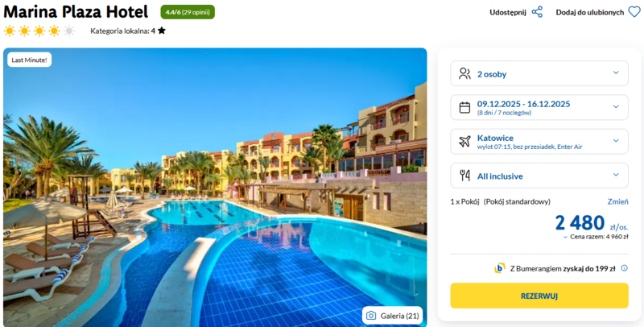This screenshot has width=644, height=327.
Task: Click the Last Minute! badge on photo
Action: click(29, 60)
